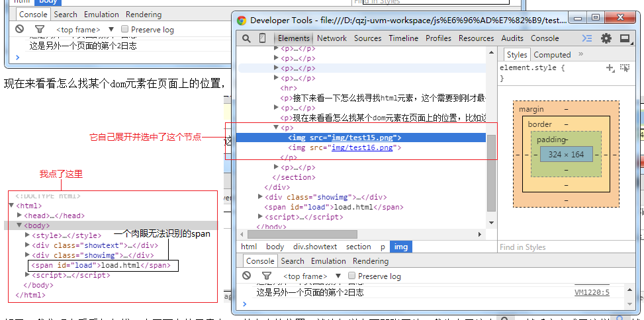
Task: Clear console icon in background DevTools window
Action: point(19,29)
